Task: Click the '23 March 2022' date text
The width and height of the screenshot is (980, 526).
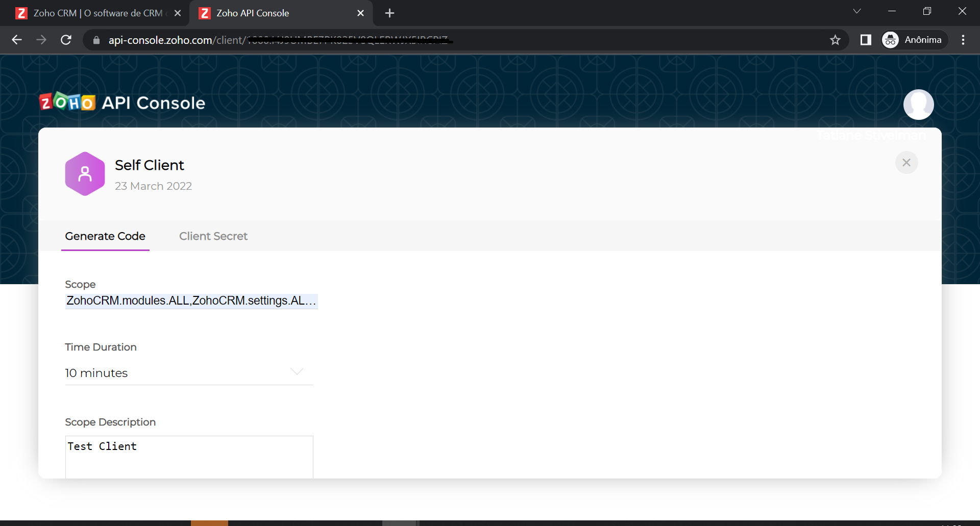Action: coord(153,186)
